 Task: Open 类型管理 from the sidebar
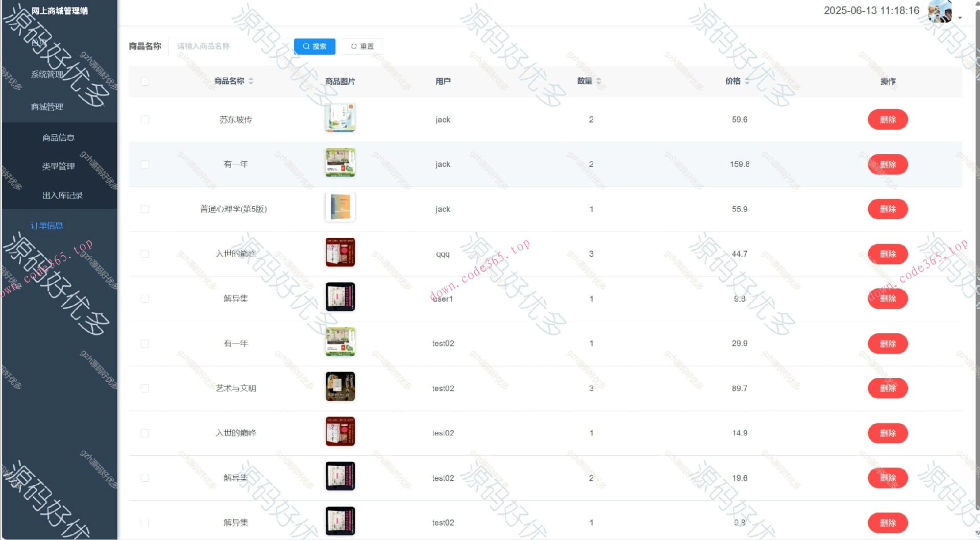58,166
